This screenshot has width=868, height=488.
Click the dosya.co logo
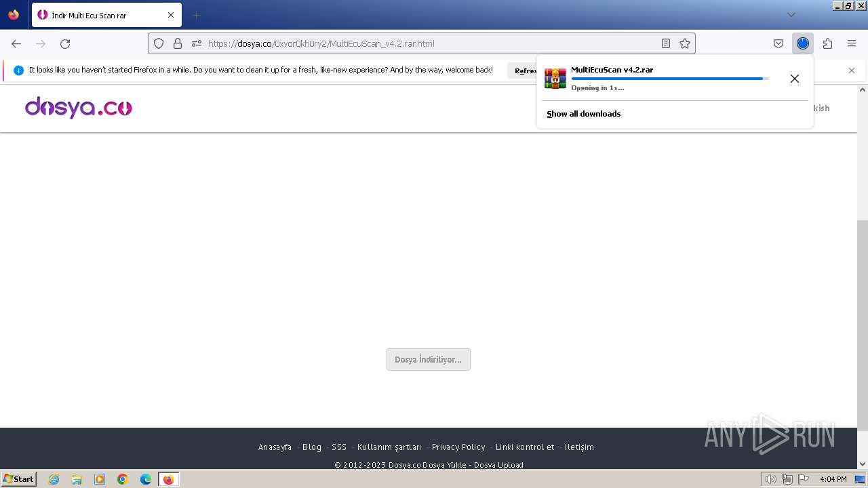tap(79, 108)
